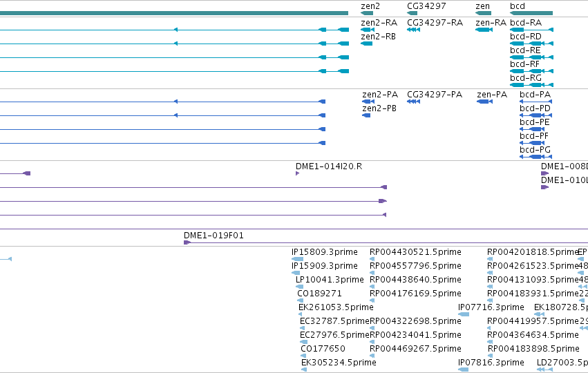588x373 pixels.
Task: Select transcript bcd-RD
Action: (x=526, y=37)
